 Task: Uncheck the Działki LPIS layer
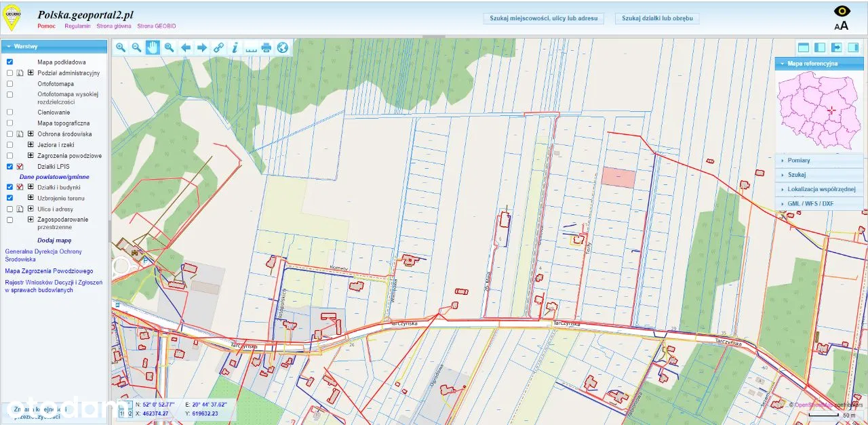[x=9, y=166]
